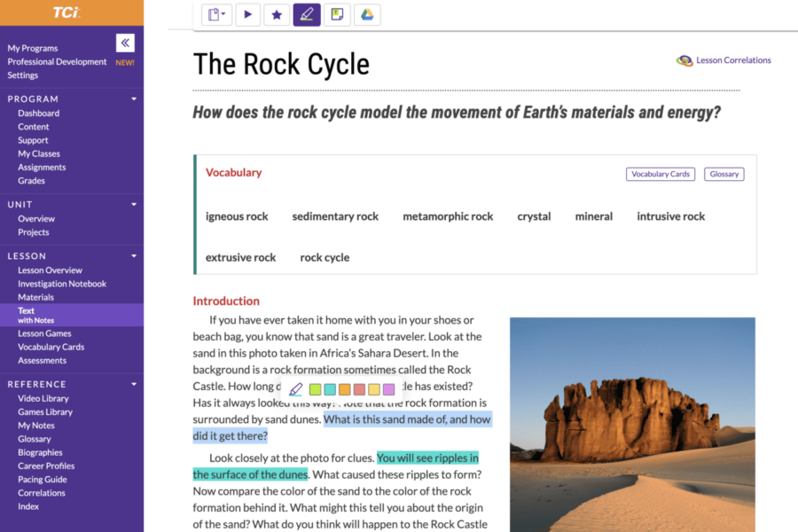Click the play button in the toolbar
798x532 pixels.
click(x=247, y=14)
